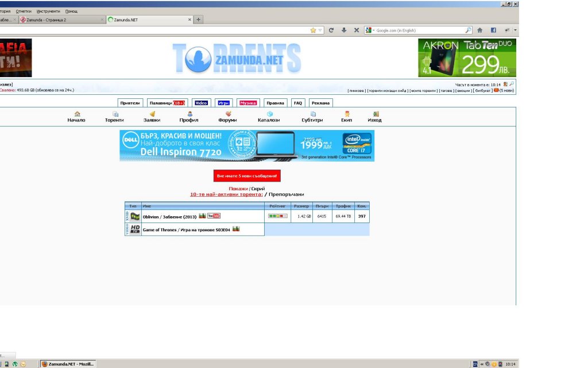Viewport: 588px width, 368px height.
Task: Open a new tab with plus button
Action: [198, 20]
